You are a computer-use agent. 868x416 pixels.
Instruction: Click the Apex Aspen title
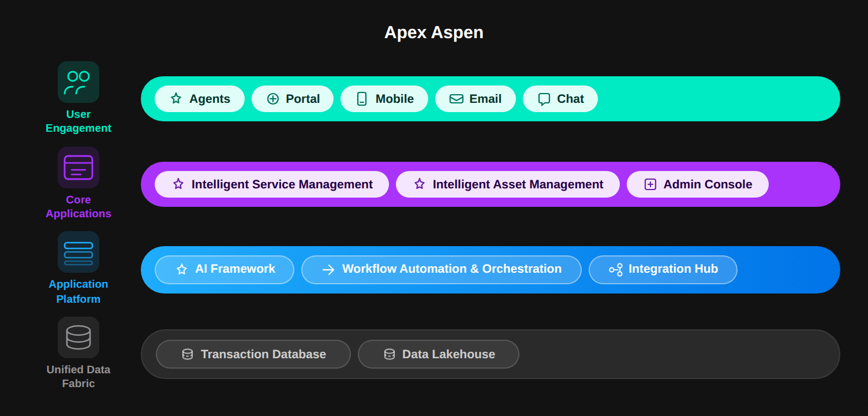[x=433, y=32]
